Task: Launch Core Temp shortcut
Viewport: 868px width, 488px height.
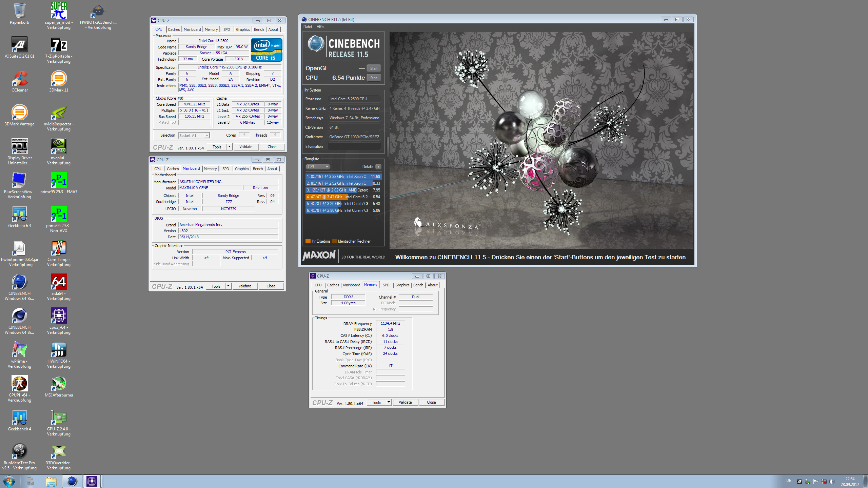Action: pyautogui.click(x=59, y=253)
